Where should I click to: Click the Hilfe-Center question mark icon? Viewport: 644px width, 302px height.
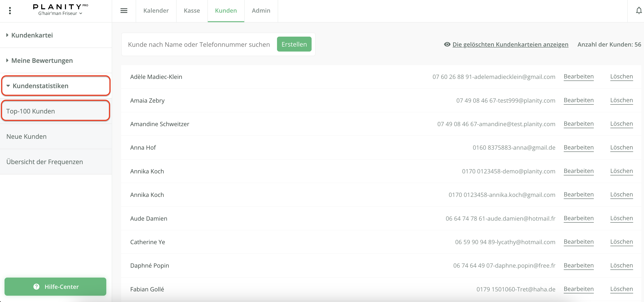(36, 286)
